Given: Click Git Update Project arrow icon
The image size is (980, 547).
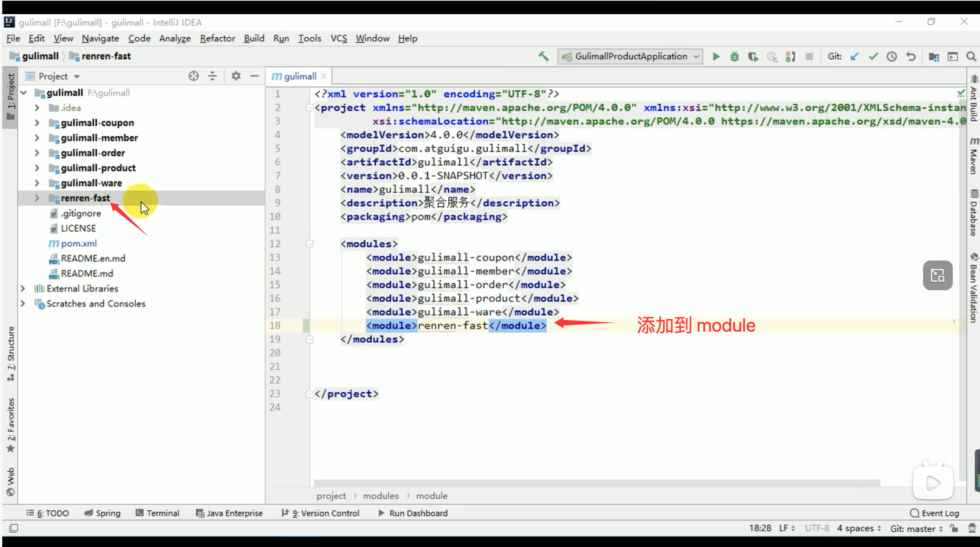Looking at the screenshot, I should (855, 57).
